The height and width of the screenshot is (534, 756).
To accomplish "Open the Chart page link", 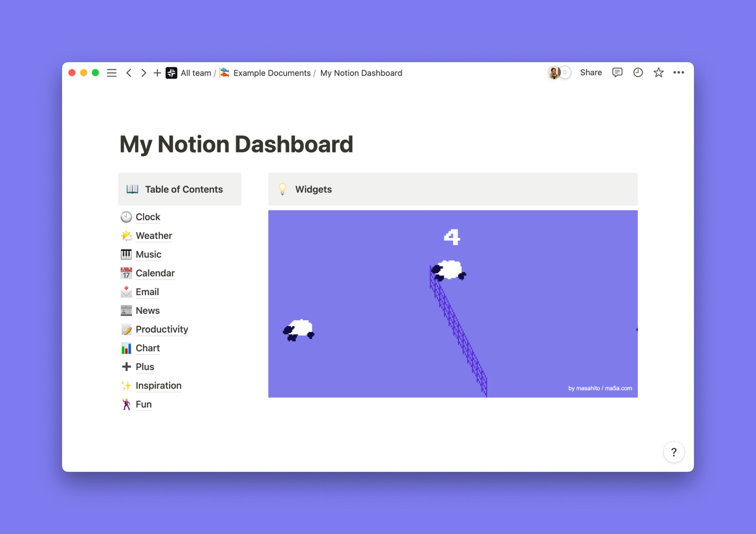I will pyautogui.click(x=148, y=348).
